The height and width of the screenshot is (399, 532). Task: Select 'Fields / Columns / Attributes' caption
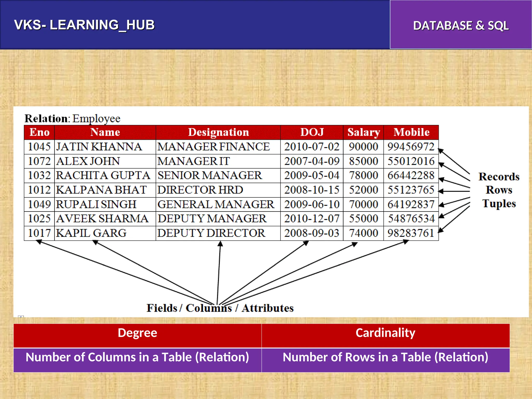[x=220, y=308]
